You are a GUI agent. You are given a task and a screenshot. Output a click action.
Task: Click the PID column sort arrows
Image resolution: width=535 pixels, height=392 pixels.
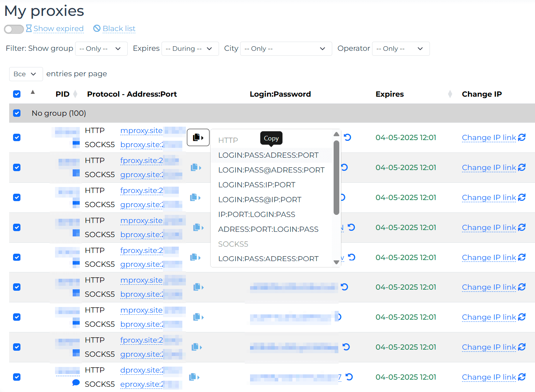click(x=75, y=94)
